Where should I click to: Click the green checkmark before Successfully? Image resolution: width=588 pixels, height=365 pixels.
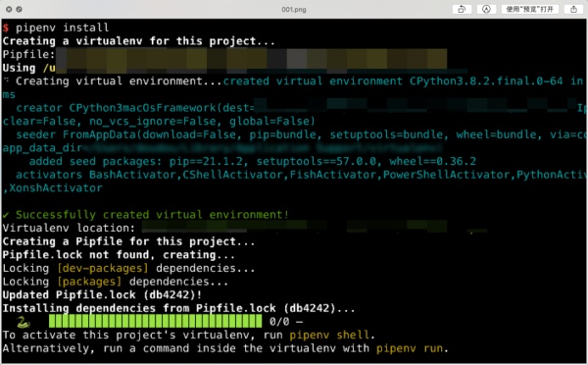click(x=6, y=215)
